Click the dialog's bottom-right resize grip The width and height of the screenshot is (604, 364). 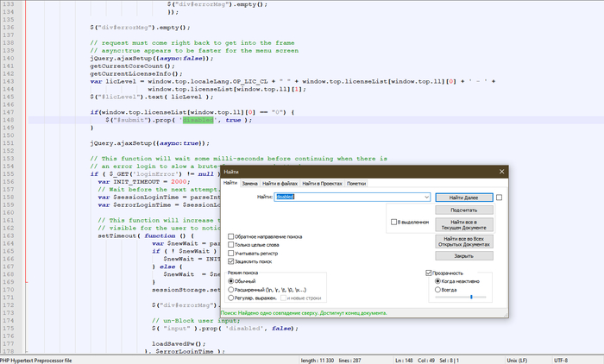[x=506, y=315]
